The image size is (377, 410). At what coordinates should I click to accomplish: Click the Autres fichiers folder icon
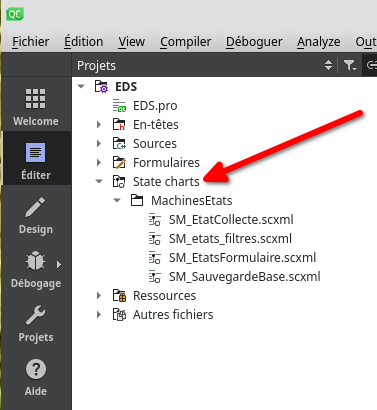coord(119,315)
